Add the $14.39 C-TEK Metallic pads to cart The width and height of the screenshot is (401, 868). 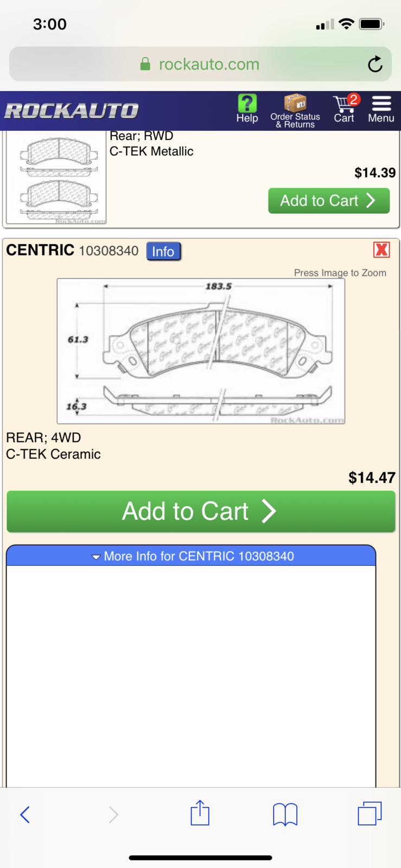point(329,201)
